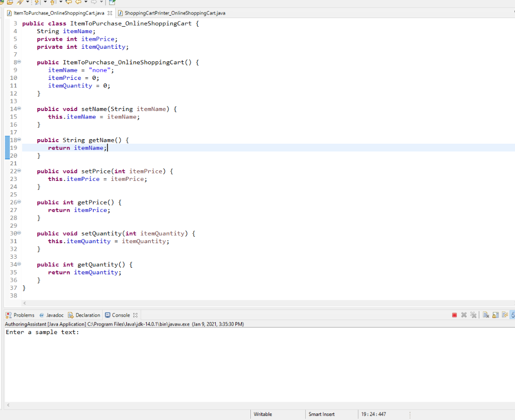The width and height of the screenshot is (515, 420).
Task: Click the Console monitor icon
Action: [108, 315]
